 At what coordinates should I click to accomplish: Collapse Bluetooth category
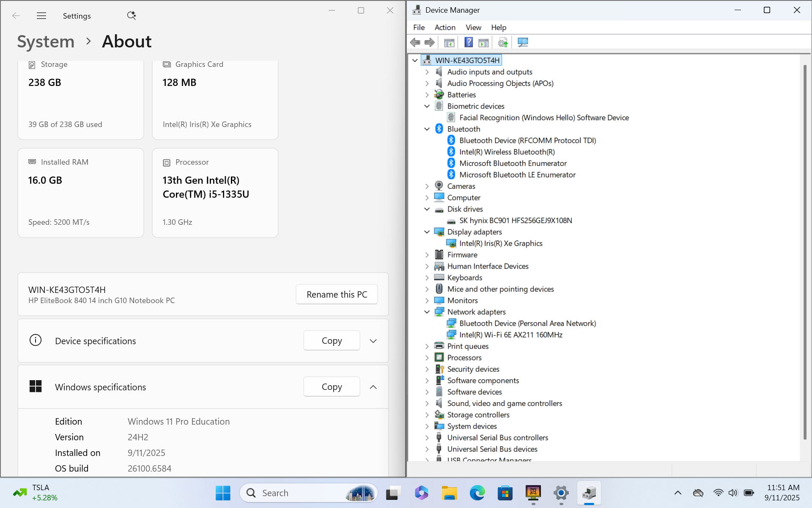click(427, 129)
